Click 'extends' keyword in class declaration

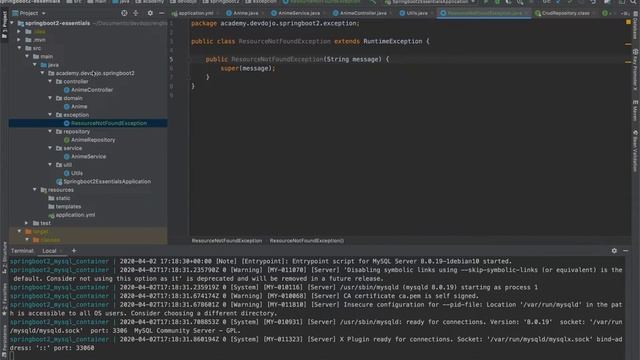(347, 41)
